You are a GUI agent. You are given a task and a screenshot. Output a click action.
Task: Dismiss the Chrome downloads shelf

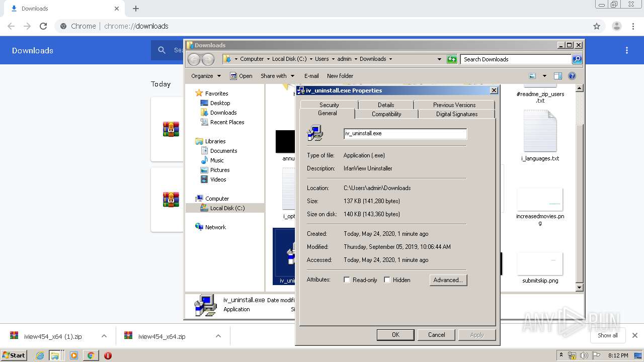click(635, 335)
